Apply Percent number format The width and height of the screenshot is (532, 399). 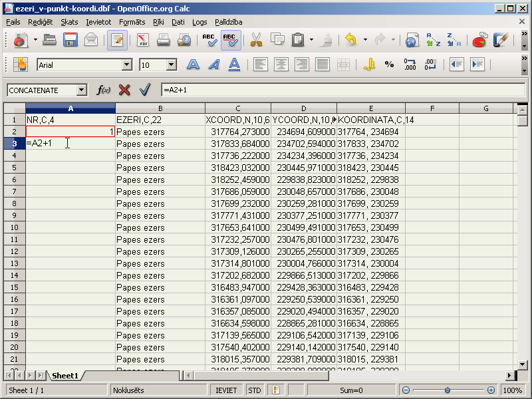(389, 65)
